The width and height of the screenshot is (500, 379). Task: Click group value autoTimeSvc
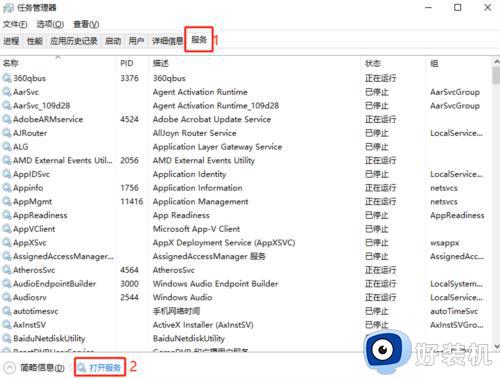(x=454, y=311)
